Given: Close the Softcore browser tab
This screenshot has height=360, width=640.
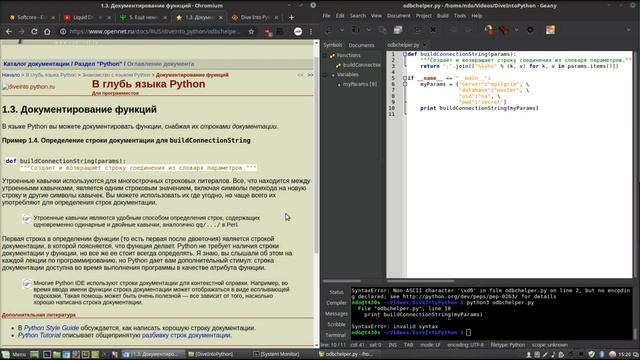Looking at the screenshot, I should pyautogui.click(x=53, y=18).
